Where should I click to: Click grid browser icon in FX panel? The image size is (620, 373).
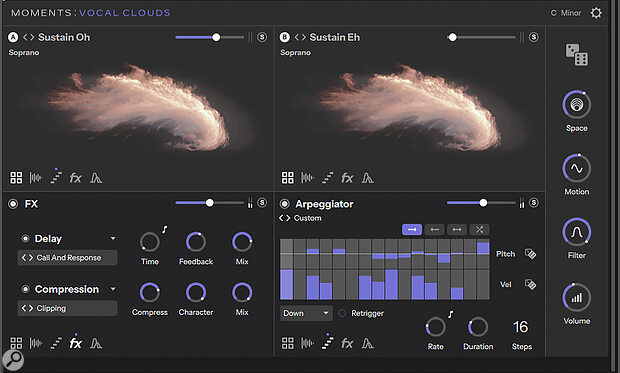pos(16,343)
